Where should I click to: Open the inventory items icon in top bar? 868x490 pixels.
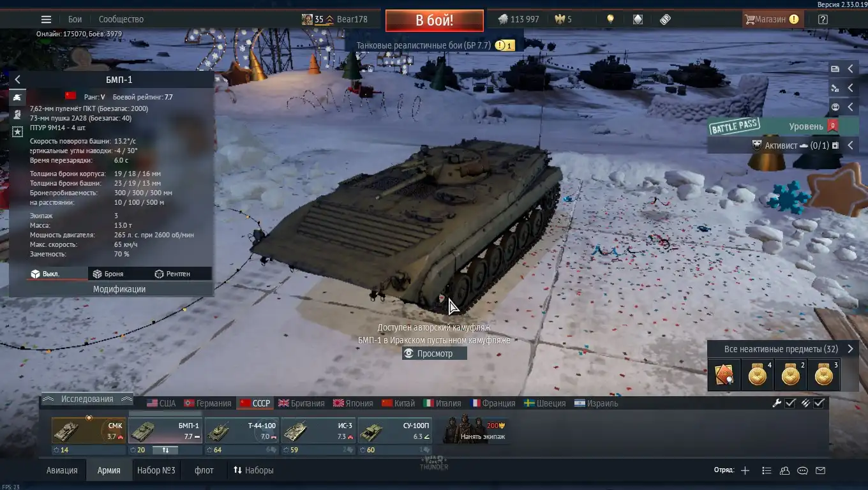665,19
